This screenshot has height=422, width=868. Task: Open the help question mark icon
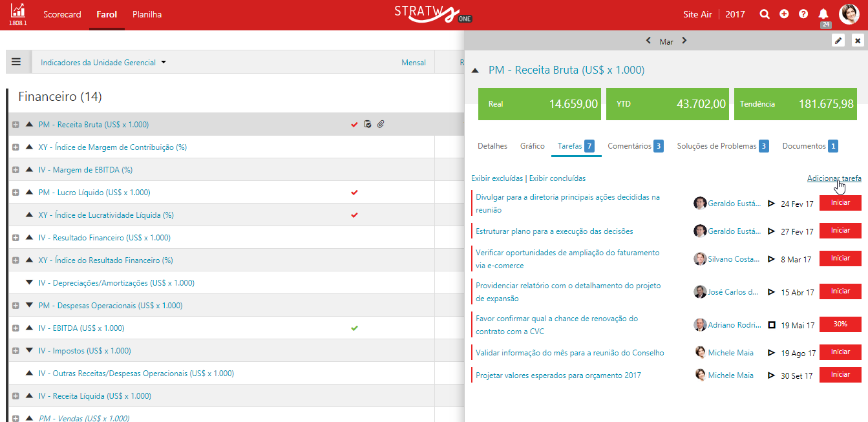(x=803, y=14)
